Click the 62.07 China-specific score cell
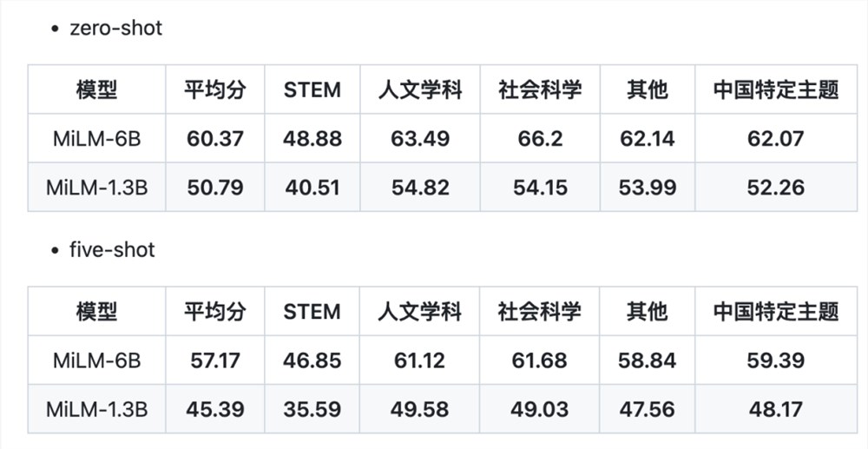 (775, 138)
